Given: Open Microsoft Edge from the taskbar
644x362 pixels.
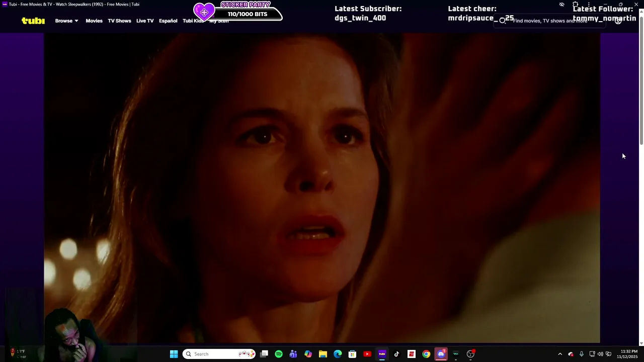Looking at the screenshot, I should [x=338, y=354].
